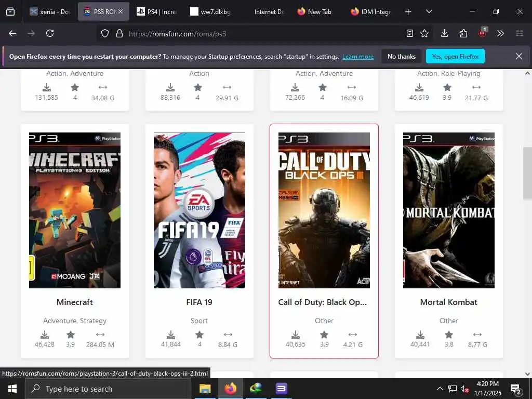
Task: Open the Minecraft cover thumbnail
Action: pyautogui.click(x=75, y=210)
